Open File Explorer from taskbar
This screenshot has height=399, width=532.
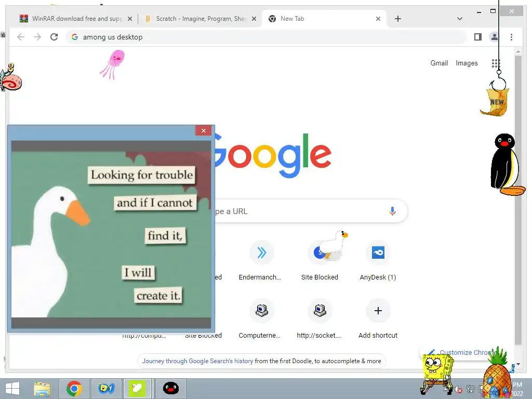tap(42, 389)
